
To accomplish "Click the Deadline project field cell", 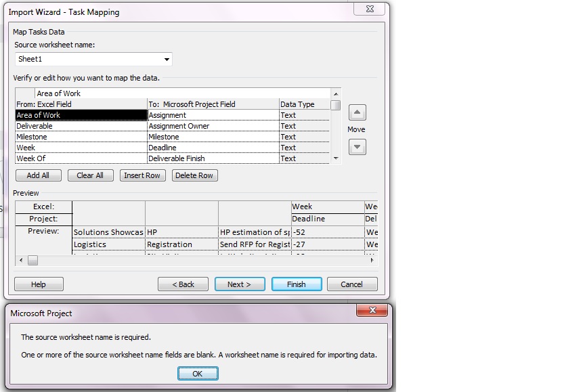I will click(213, 148).
